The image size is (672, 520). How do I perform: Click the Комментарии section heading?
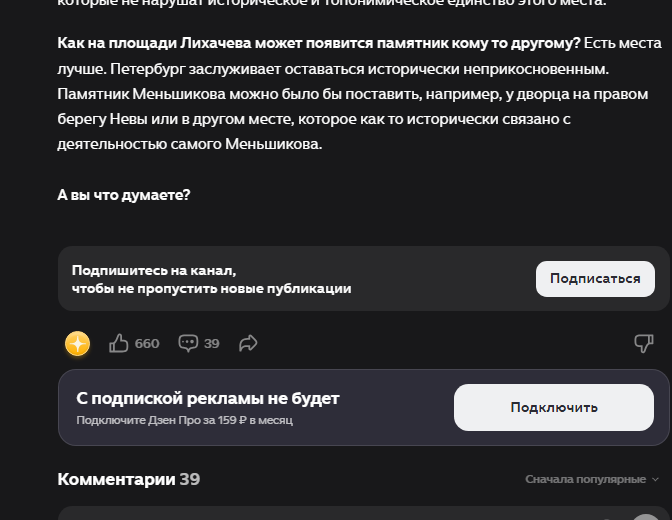[x=116, y=479]
